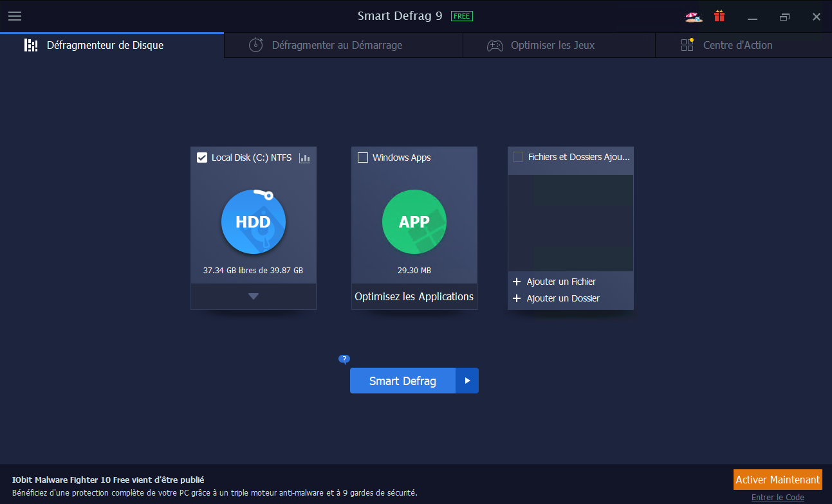Click Ajouter un Fichier
Viewport: 832px width, 504px height.
pos(561,282)
